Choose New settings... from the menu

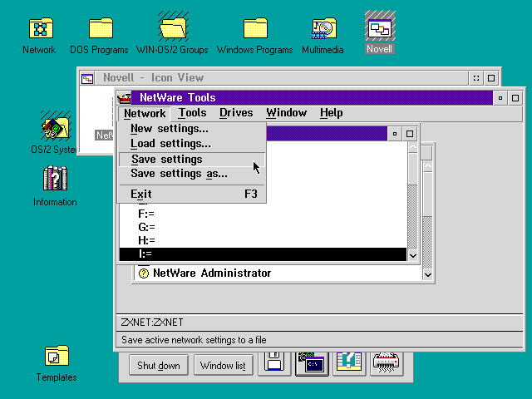point(192,129)
